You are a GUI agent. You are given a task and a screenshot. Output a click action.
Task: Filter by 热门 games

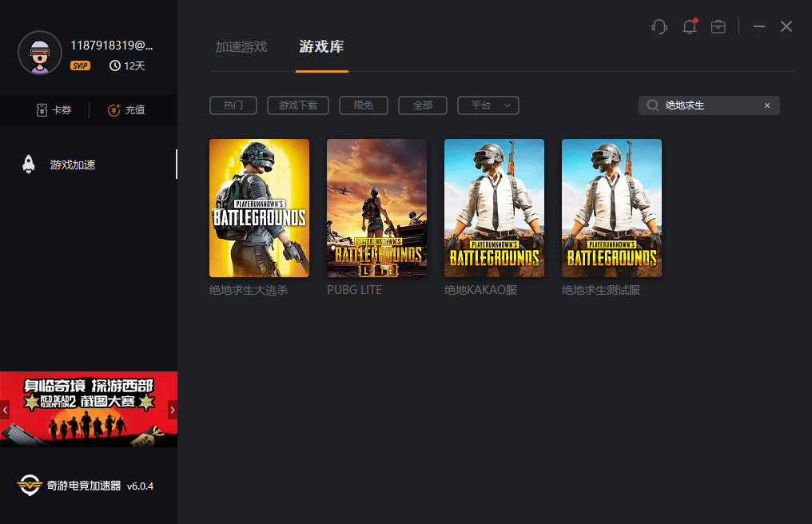[x=233, y=105]
